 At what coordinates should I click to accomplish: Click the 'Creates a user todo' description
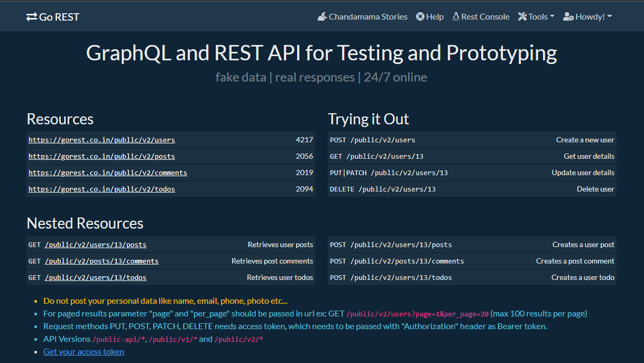(x=583, y=278)
